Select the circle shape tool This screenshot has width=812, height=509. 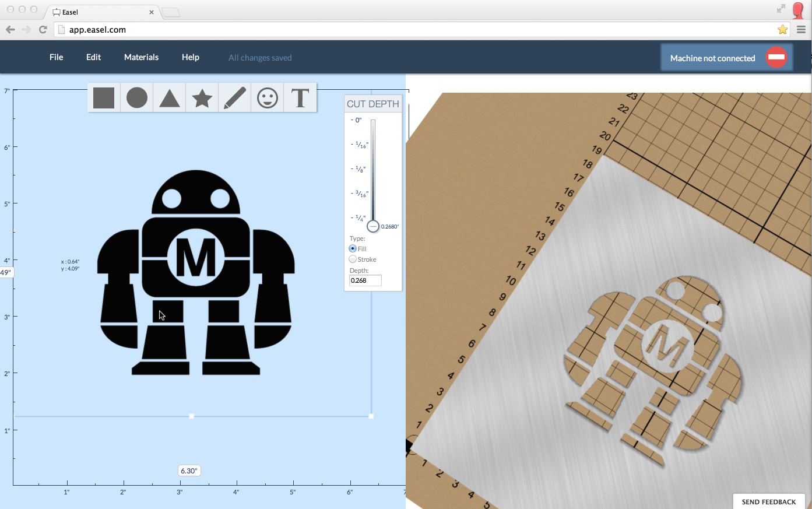pyautogui.click(x=136, y=98)
